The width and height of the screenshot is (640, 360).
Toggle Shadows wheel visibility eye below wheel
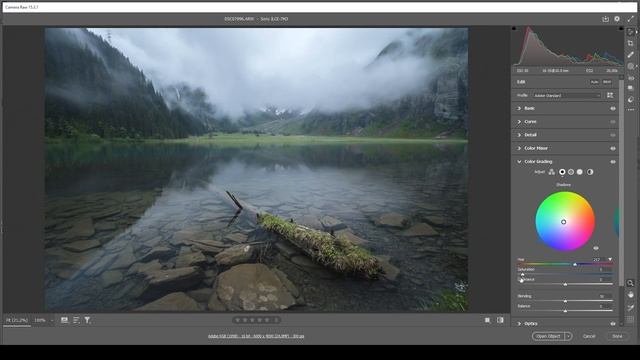pyautogui.click(x=596, y=248)
